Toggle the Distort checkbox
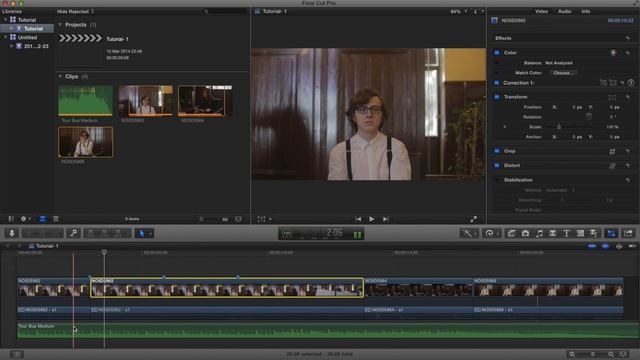This screenshot has width=640, height=360. 497,165
